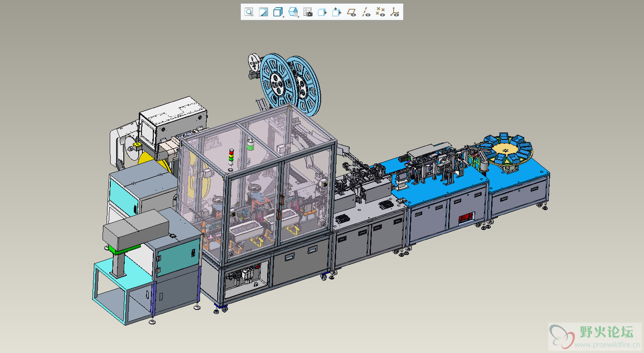Click the 野火论坛 watermark text
Image resolution: width=644 pixels, height=353 pixels.
[607, 333]
